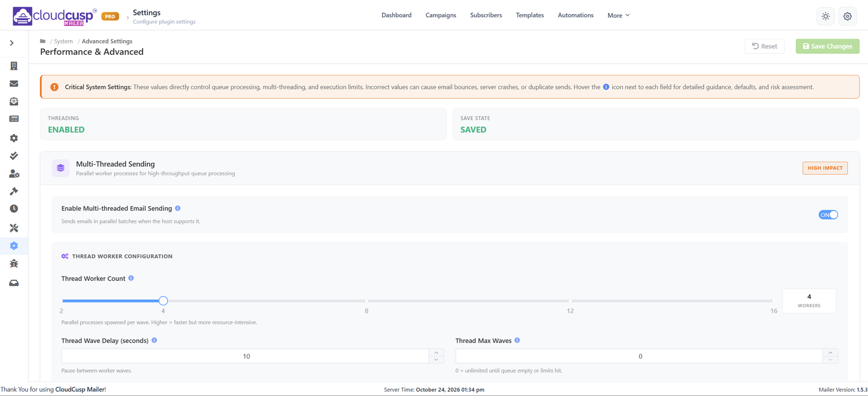This screenshot has width=868, height=396.
Task: Switch to the Automations menu
Action: click(576, 15)
